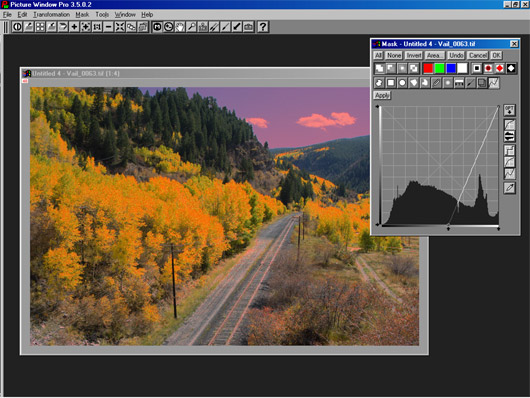Click the minus zoom-out toolbar icon
Screen dimensions: 530x398
point(108,27)
